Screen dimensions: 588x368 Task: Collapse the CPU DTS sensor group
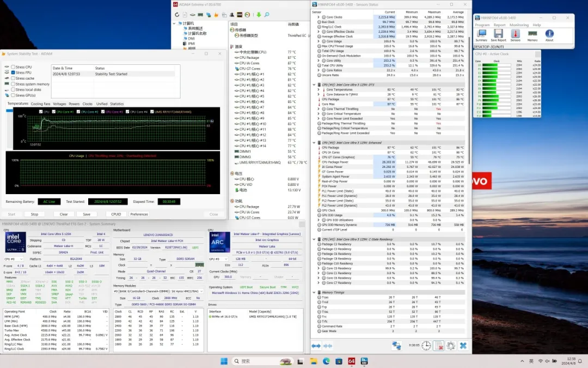pyautogui.click(x=314, y=85)
